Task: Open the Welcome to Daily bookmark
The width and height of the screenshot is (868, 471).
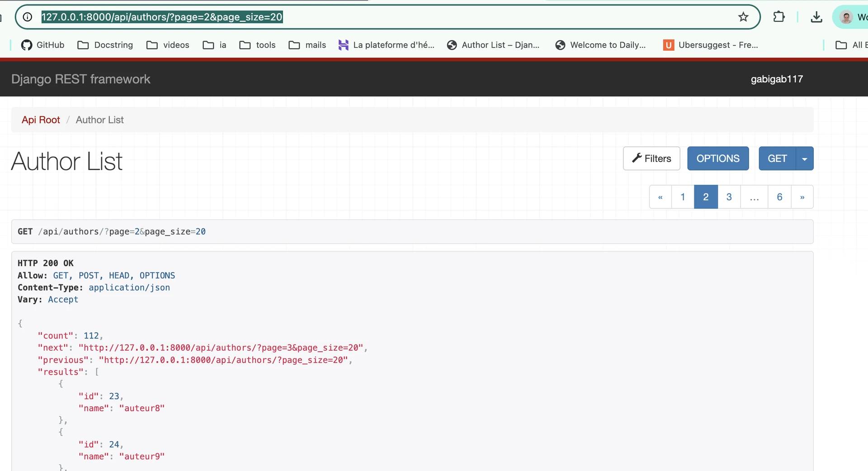Action: [600, 45]
